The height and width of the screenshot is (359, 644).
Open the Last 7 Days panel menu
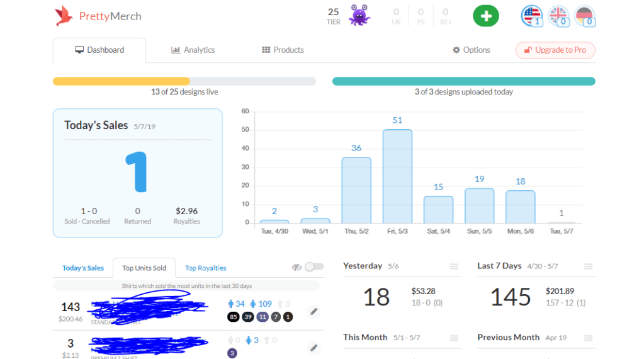[x=589, y=266]
